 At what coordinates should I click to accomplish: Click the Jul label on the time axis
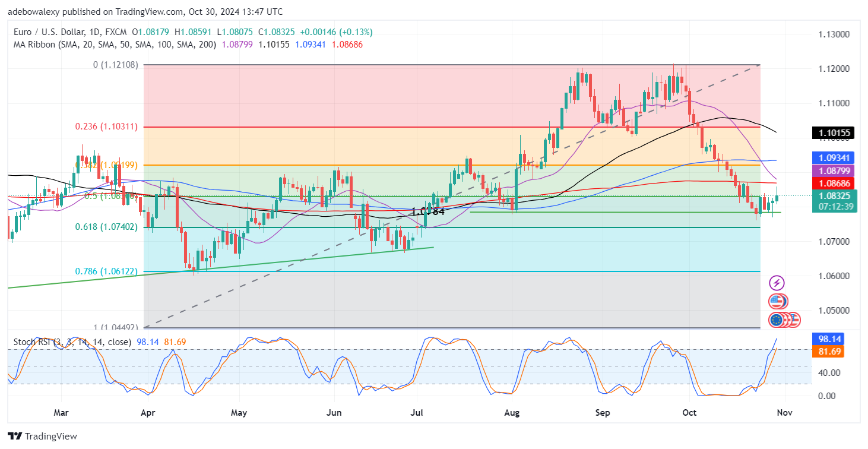click(x=417, y=412)
